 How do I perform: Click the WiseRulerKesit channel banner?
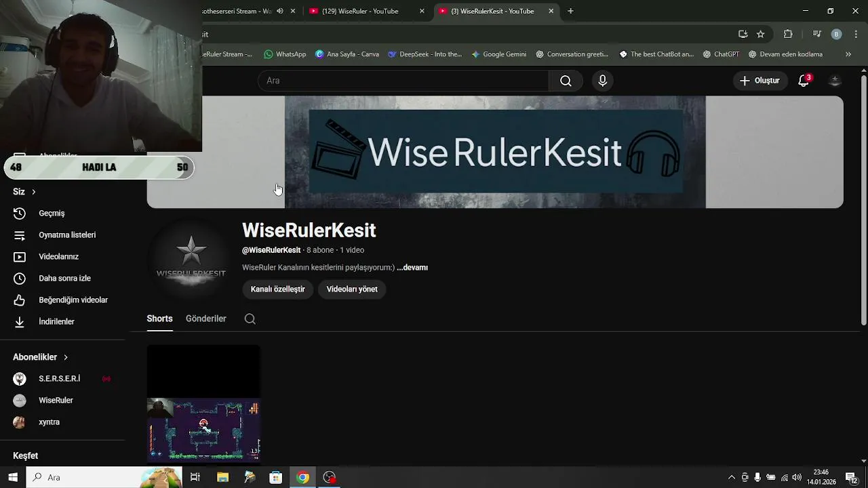pos(495,152)
